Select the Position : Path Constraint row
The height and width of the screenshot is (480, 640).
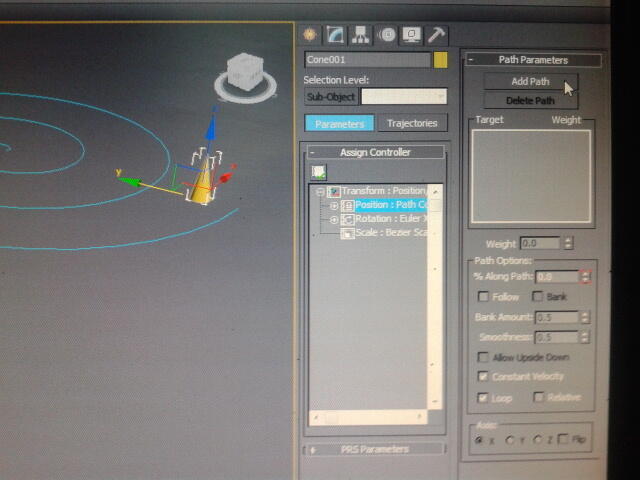391,205
